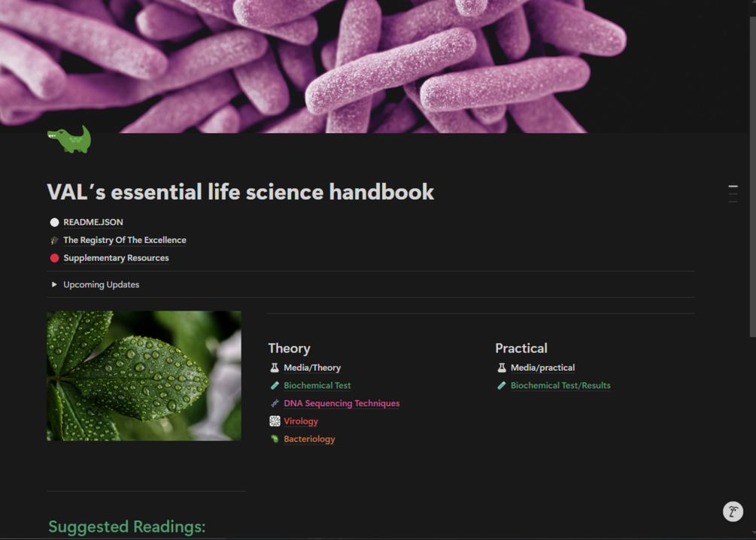This screenshot has width=756, height=540.
Task: Open the Virology page link
Action: pyautogui.click(x=300, y=421)
